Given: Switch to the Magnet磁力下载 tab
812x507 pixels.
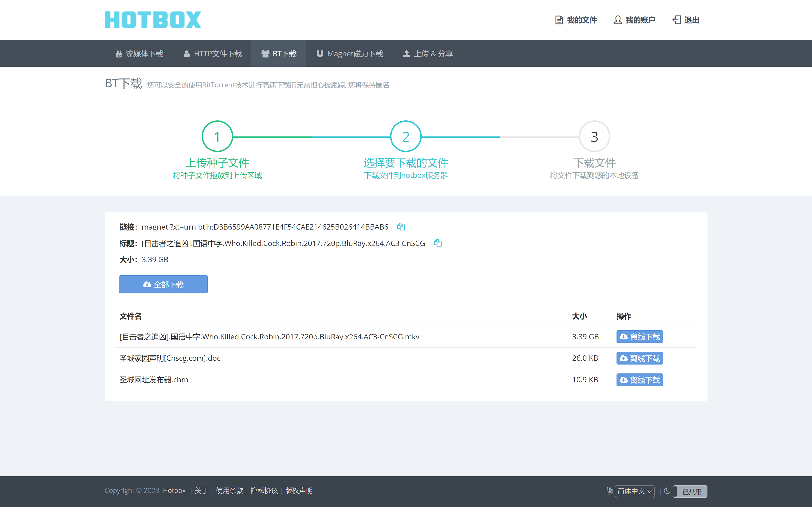Looking at the screenshot, I should 350,54.
